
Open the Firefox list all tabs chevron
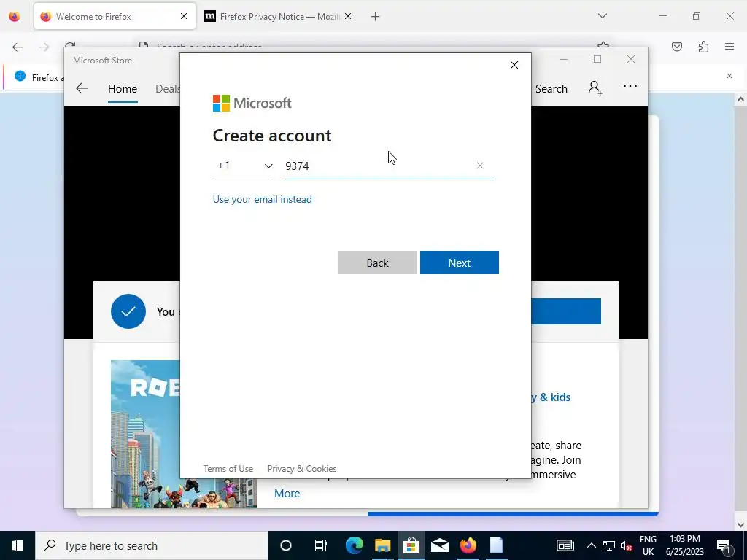(x=602, y=16)
